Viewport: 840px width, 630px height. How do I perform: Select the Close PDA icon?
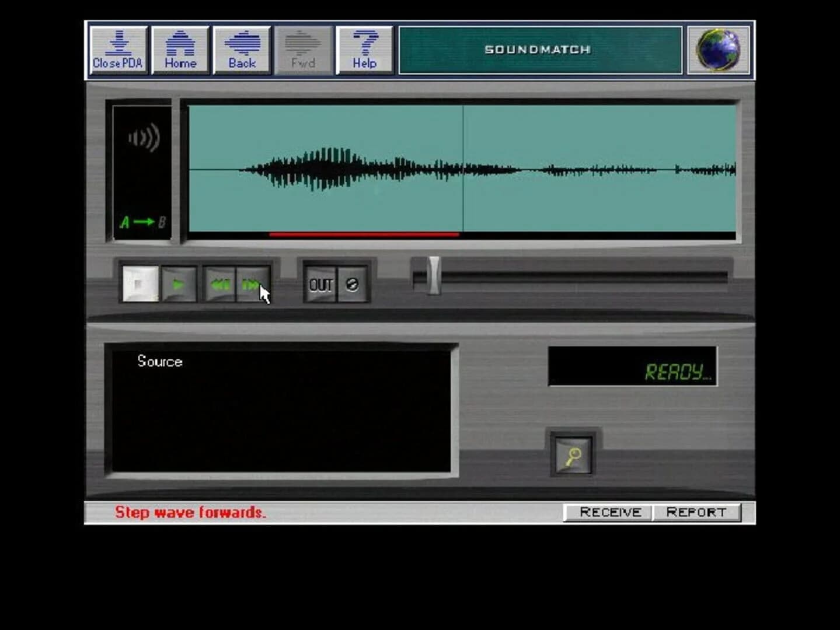[118, 50]
